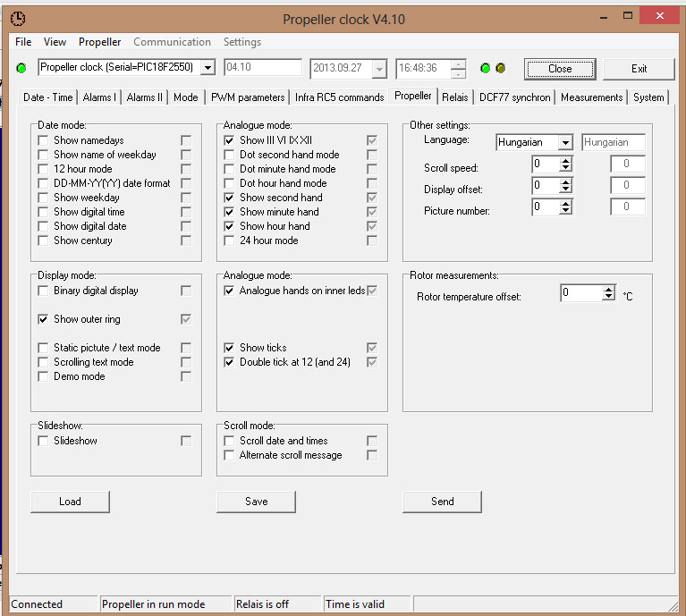686x616 pixels.
Task: Click the green status LED beside the time field
Action: pos(485,68)
